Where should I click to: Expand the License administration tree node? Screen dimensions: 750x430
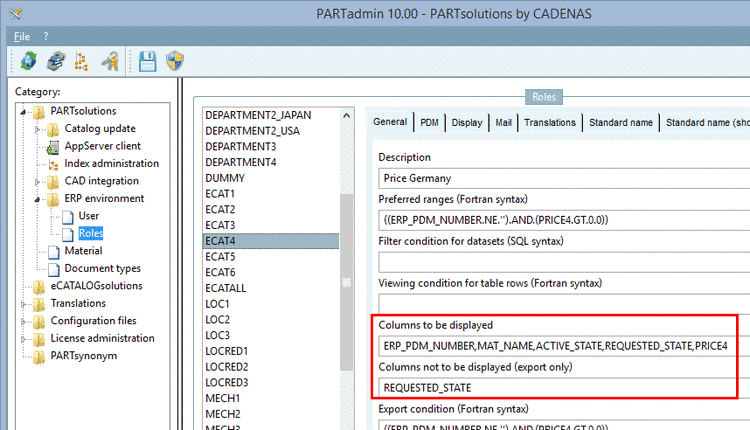pos(23,339)
